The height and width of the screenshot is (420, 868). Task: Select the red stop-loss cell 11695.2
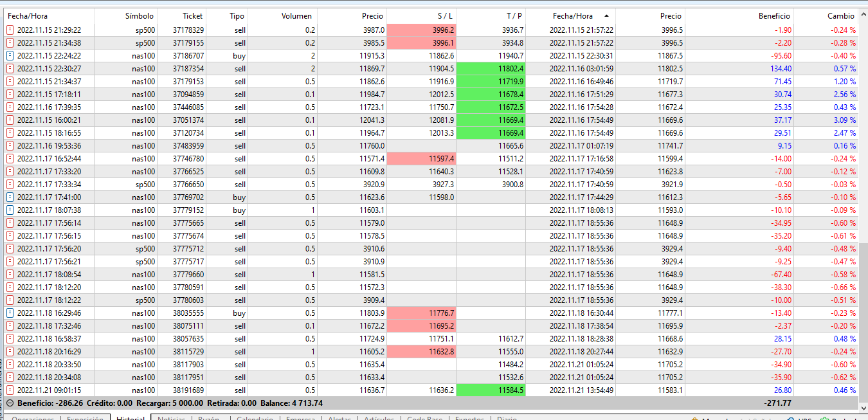click(x=422, y=326)
